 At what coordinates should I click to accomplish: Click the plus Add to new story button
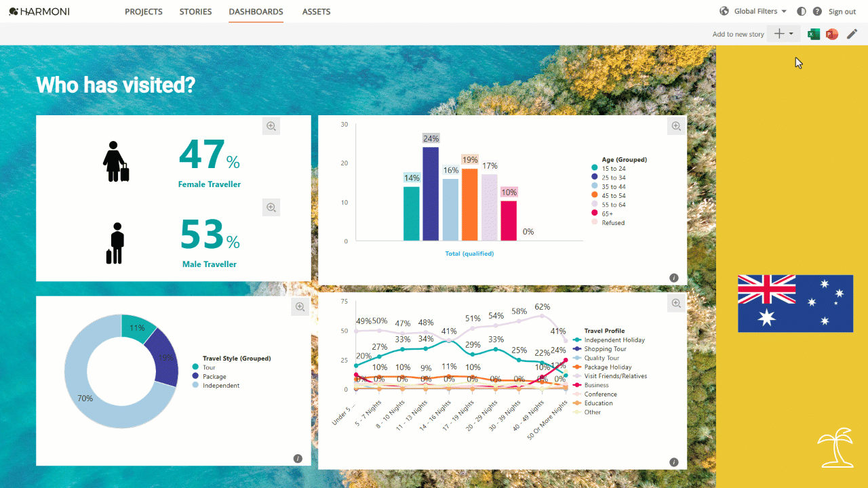pyautogui.click(x=783, y=34)
